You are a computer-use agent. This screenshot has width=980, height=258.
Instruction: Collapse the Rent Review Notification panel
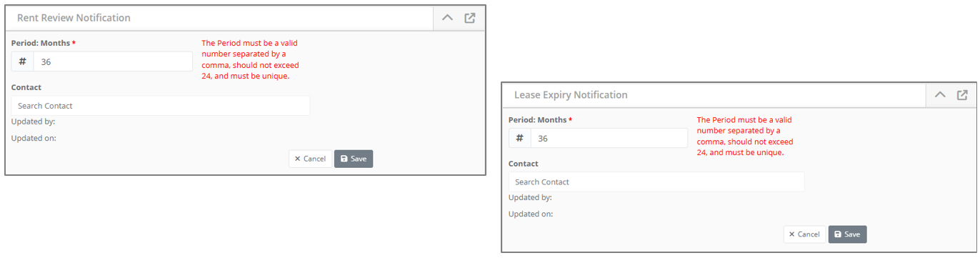coord(447,18)
